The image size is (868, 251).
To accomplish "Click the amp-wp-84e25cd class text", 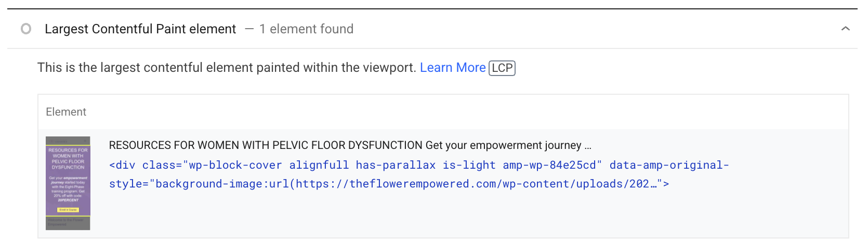I will click(x=549, y=165).
